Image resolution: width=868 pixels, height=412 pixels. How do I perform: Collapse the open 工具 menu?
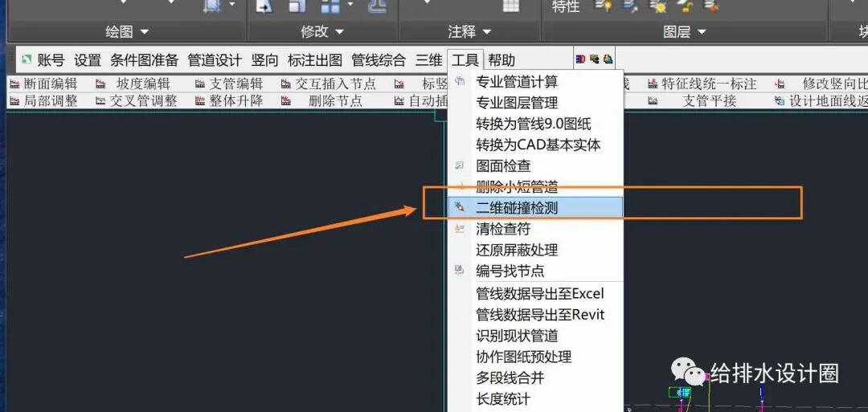click(x=465, y=59)
